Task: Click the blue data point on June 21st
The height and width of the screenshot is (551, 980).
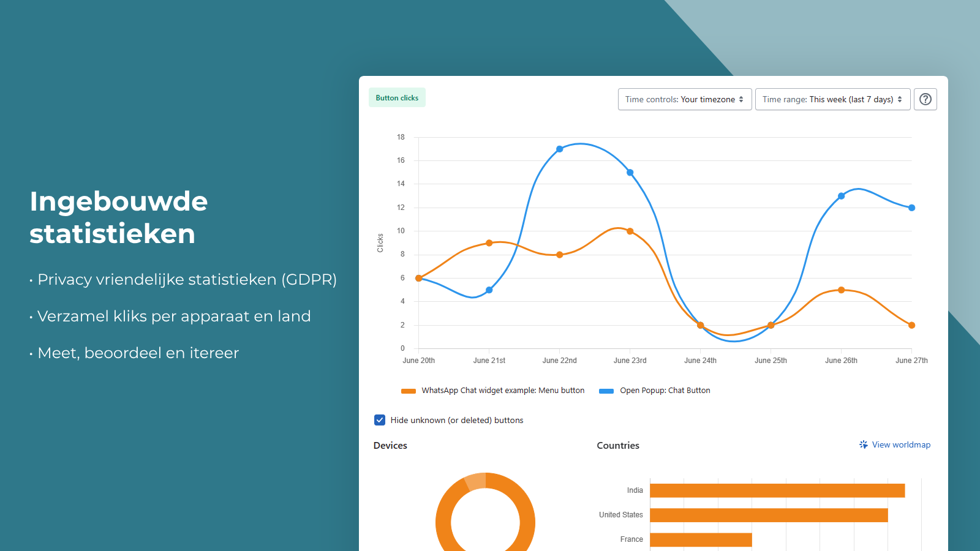Action: 489,290
